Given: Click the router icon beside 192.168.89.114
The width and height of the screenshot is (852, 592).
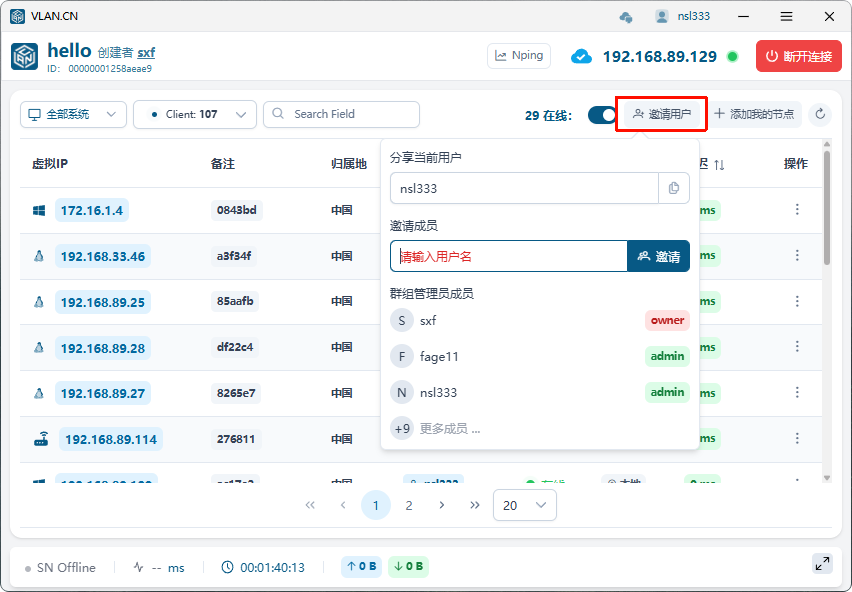Looking at the screenshot, I should pyautogui.click(x=41, y=439).
